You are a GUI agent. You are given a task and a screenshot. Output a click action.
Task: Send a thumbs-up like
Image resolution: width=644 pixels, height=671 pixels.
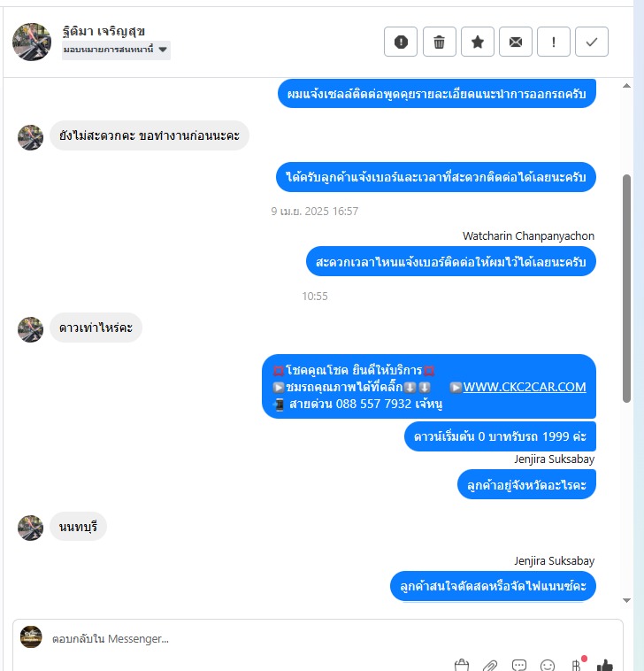click(605, 666)
